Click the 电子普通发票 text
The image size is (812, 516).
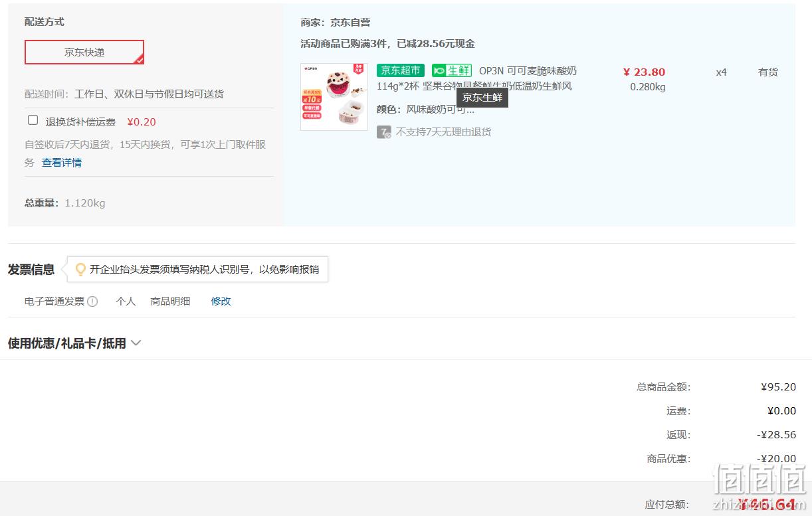click(54, 301)
